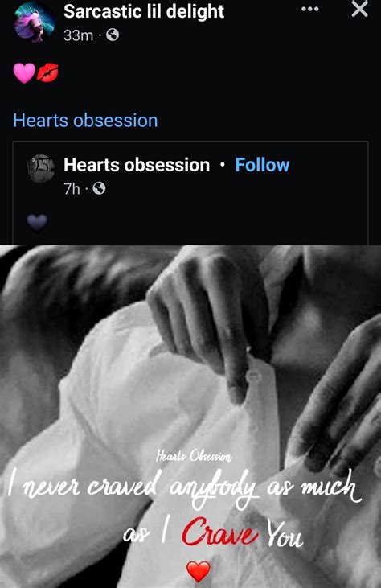This screenshot has width=381, height=588.
Task: Click the Hearts obsession bold page name
Action: coord(137,165)
